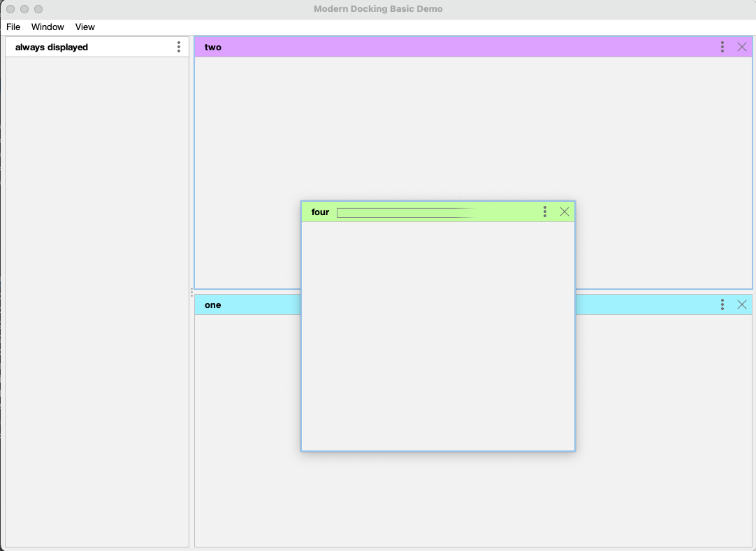Click the progress bar in the "four" panel
Viewport: 756px width, 551px height.
405,212
